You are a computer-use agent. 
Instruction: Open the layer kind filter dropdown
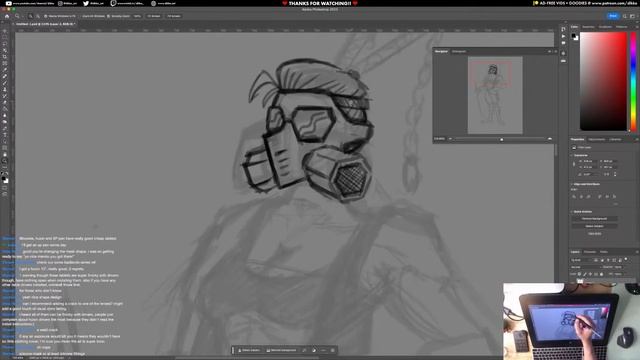click(x=580, y=260)
